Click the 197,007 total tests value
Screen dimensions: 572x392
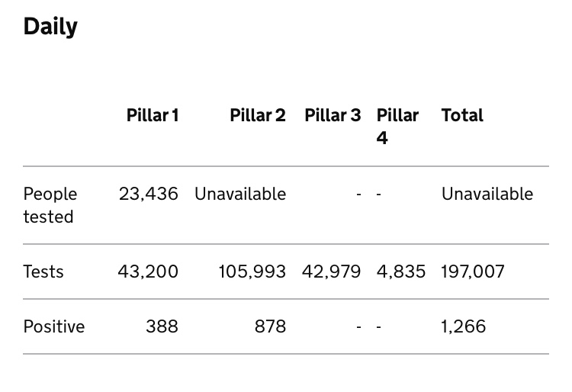[473, 272]
